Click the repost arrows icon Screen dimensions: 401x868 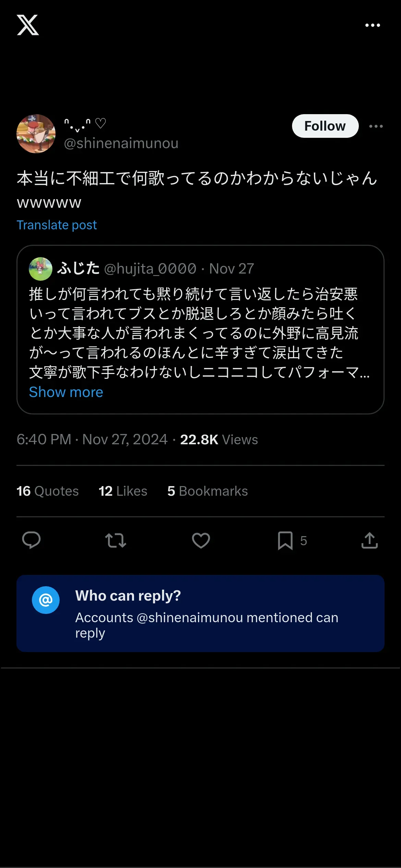[116, 540]
